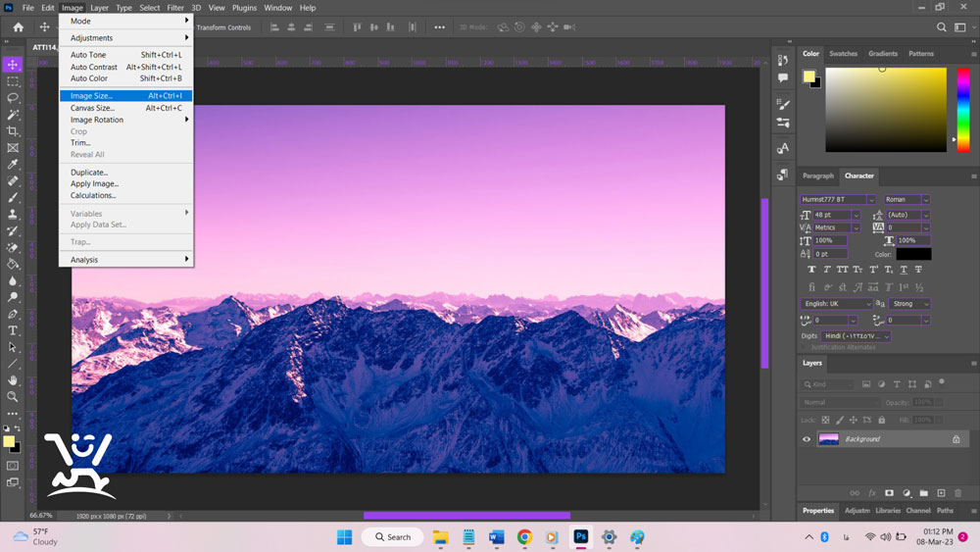Click the more options ellipsis in options bar
Screen dimensions: 980x552
point(439,27)
